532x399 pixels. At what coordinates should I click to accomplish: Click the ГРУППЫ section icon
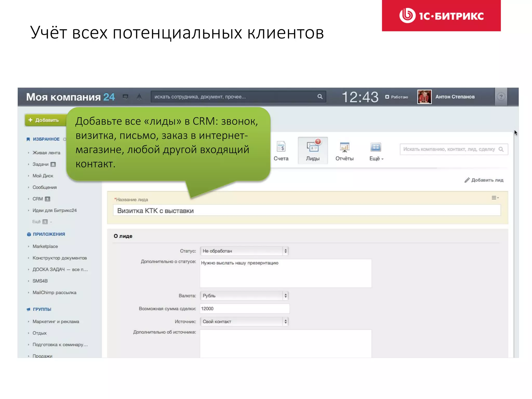click(x=29, y=309)
